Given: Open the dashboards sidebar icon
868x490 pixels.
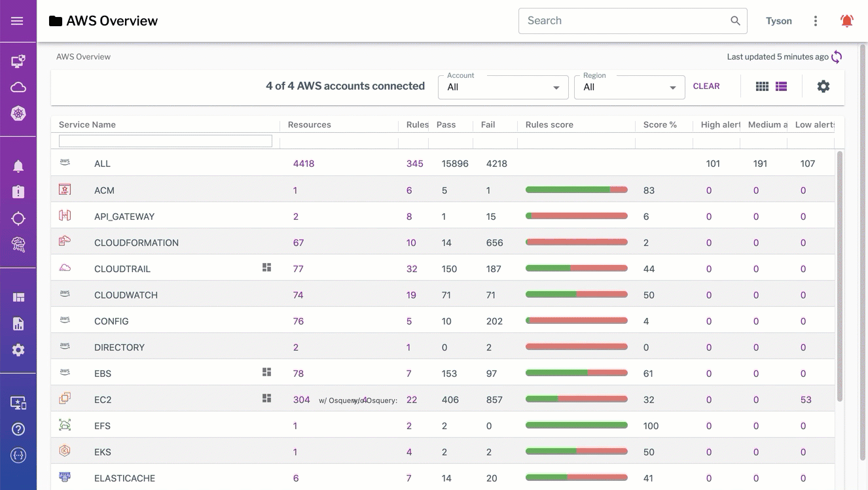Looking at the screenshot, I should (x=18, y=298).
